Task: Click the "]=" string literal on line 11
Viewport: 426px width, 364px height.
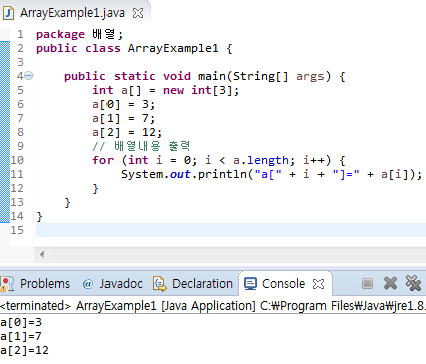Action: 346,174
